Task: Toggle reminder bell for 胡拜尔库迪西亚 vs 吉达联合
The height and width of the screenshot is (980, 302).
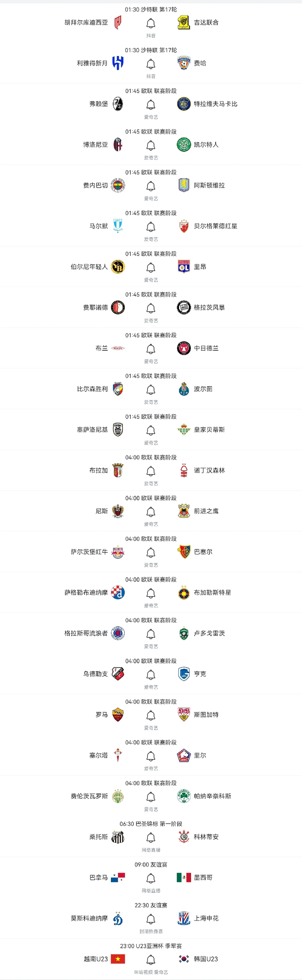Action: click(151, 23)
